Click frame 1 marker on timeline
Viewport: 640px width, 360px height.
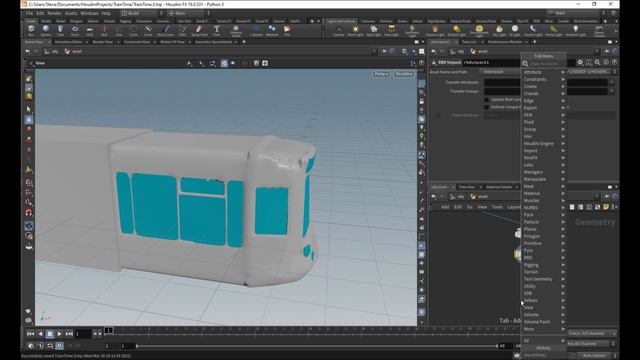coord(109,330)
